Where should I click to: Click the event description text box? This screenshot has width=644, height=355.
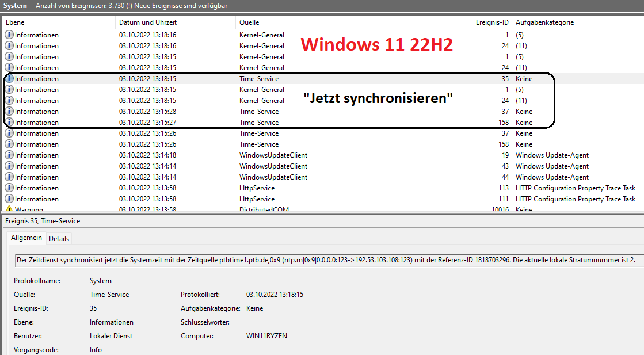[x=329, y=260]
